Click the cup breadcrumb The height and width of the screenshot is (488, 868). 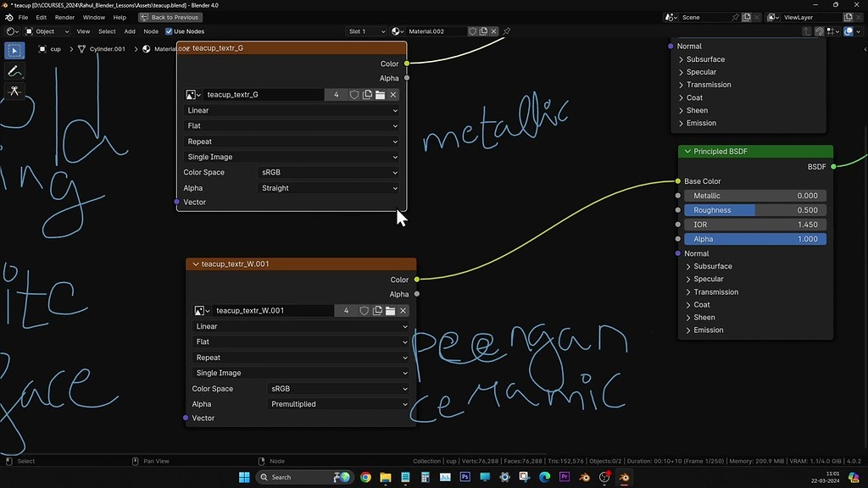50,48
